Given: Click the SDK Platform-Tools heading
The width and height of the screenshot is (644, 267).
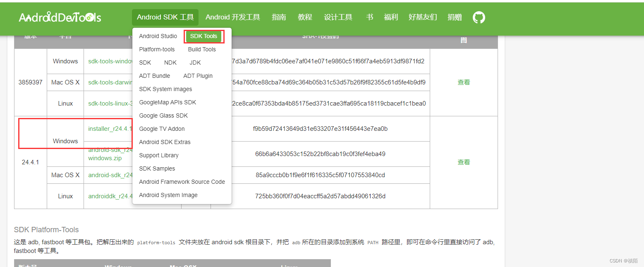Looking at the screenshot, I should pyautogui.click(x=46, y=230).
